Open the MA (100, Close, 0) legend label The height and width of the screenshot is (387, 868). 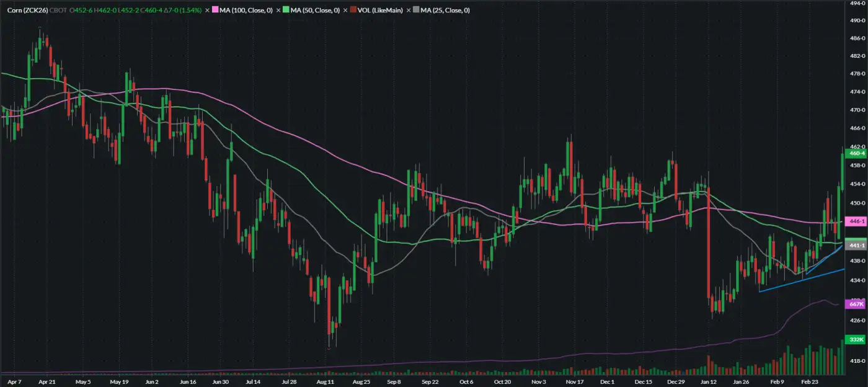point(246,11)
